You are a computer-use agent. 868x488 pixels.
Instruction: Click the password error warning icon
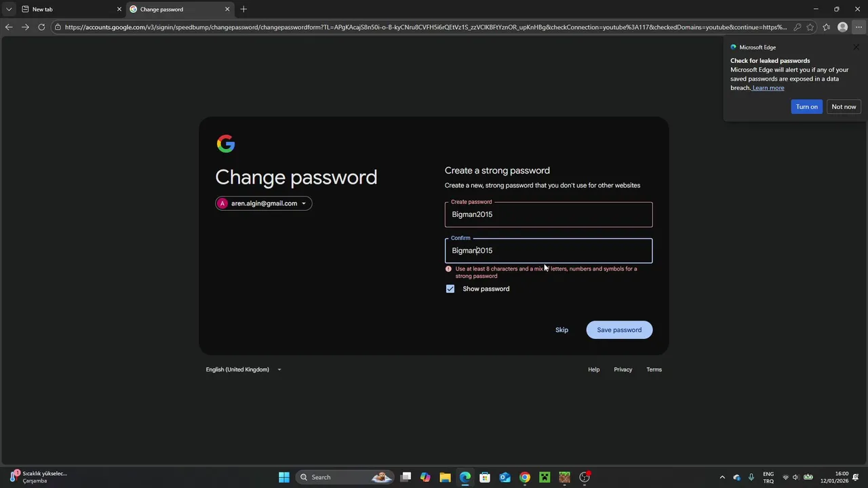pyautogui.click(x=448, y=269)
